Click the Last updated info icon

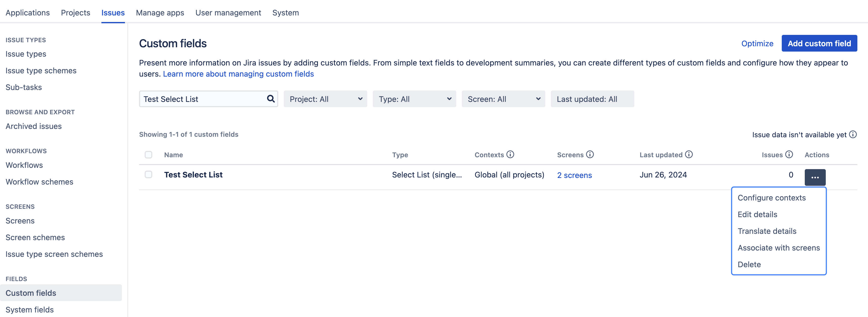pos(689,154)
